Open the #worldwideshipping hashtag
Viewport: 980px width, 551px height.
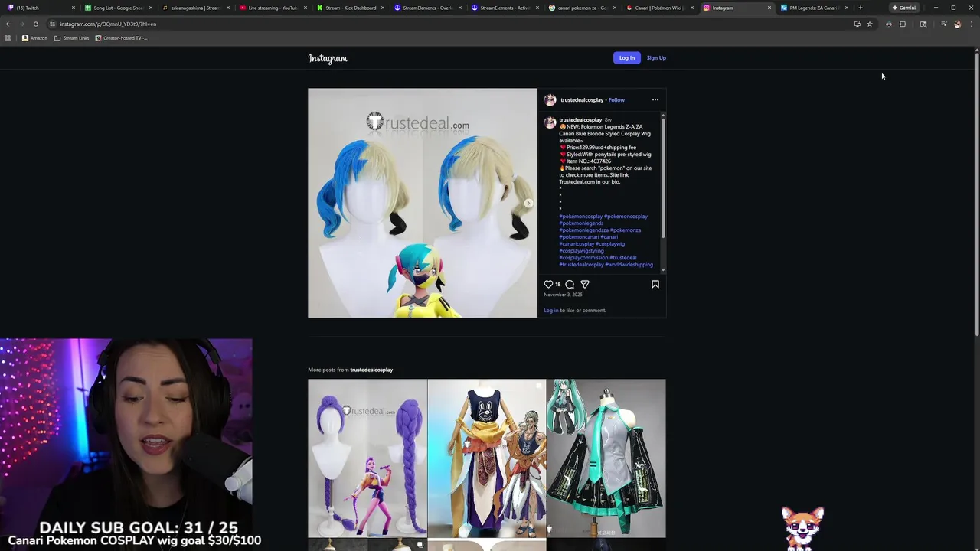tap(629, 265)
